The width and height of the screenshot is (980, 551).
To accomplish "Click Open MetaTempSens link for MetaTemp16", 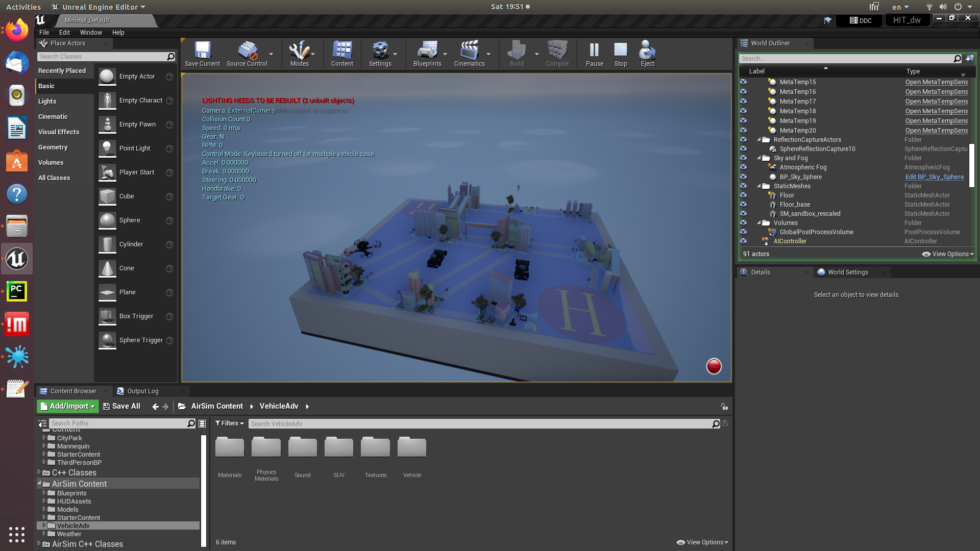I will point(937,92).
